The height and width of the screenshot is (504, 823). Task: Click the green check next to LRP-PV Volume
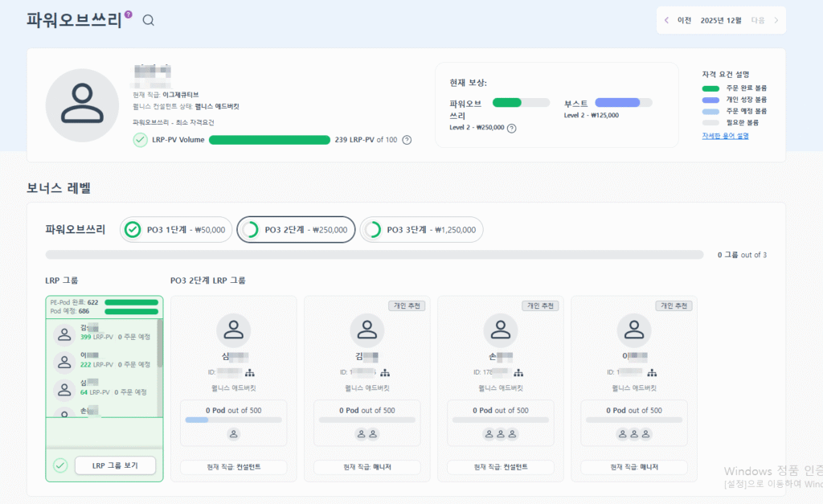(x=140, y=140)
